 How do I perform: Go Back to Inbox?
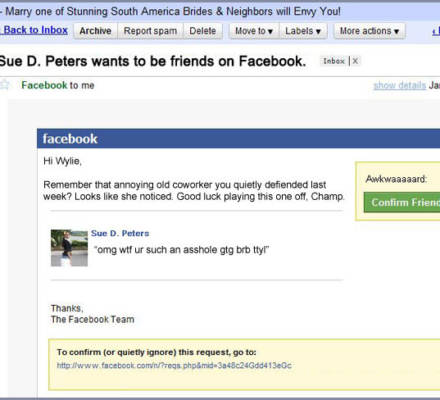(x=35, y=30)
